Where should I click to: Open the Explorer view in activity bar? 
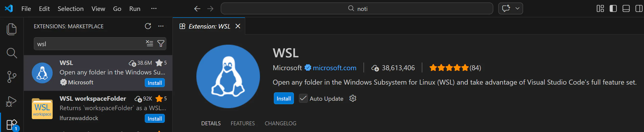pyautogui.click(x=11, y=29)
